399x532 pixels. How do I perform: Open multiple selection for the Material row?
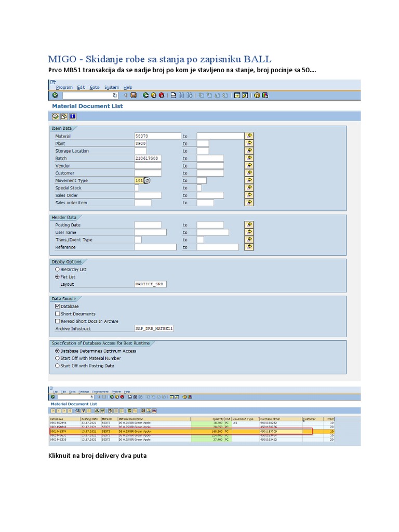tap(249, 136)
